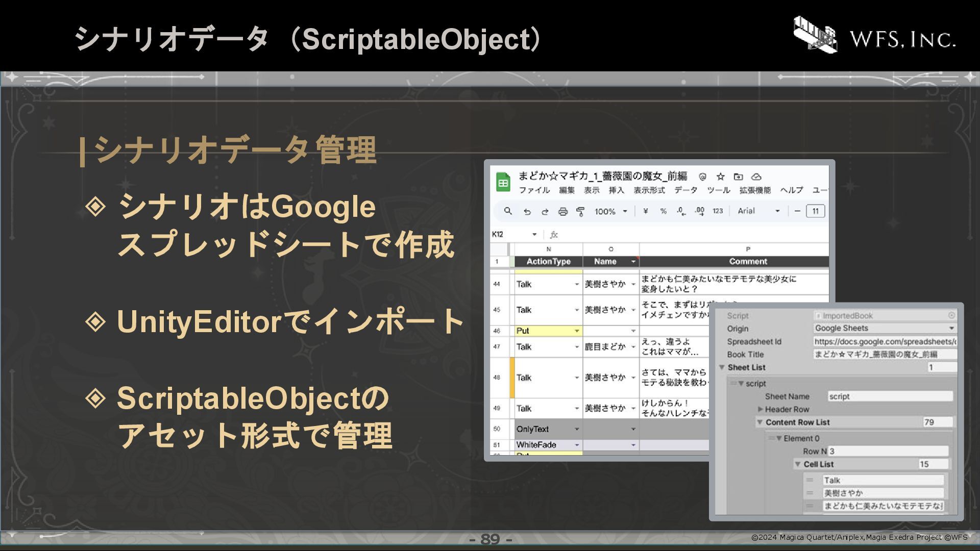Select the Paint format roller icon
Screen dimensions: 980x551
580,211
